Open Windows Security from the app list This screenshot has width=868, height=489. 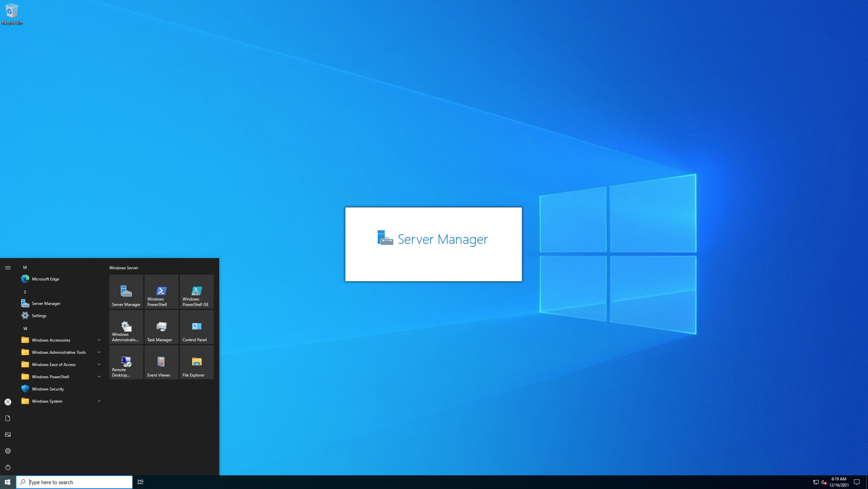click(48, 389)
